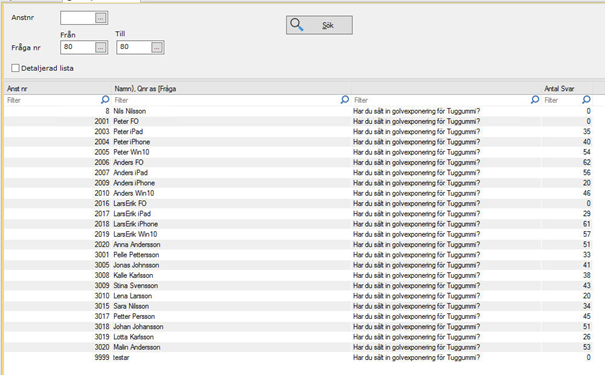Select the Petter Persson row
Viewport: 605px width, 375px height.
298,316
